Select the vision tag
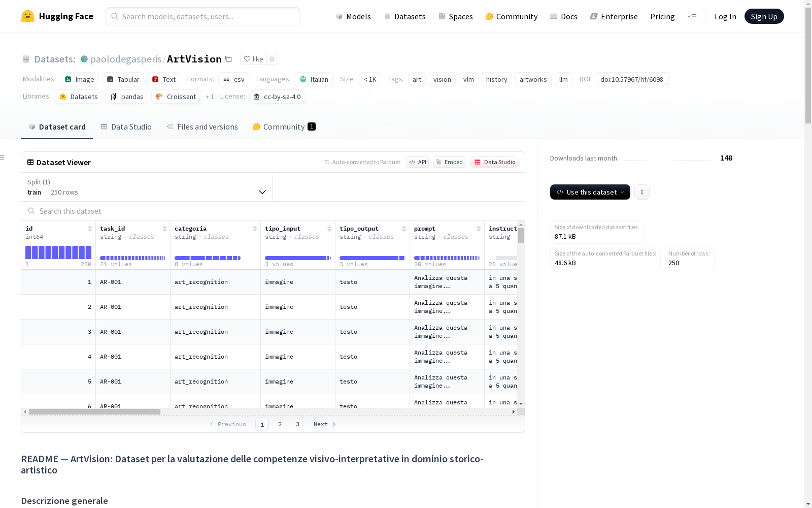 coord(442,79)
